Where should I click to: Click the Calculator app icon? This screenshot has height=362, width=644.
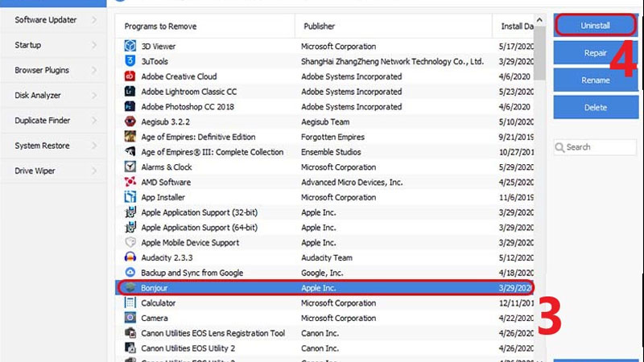click(x=130, y=303)
